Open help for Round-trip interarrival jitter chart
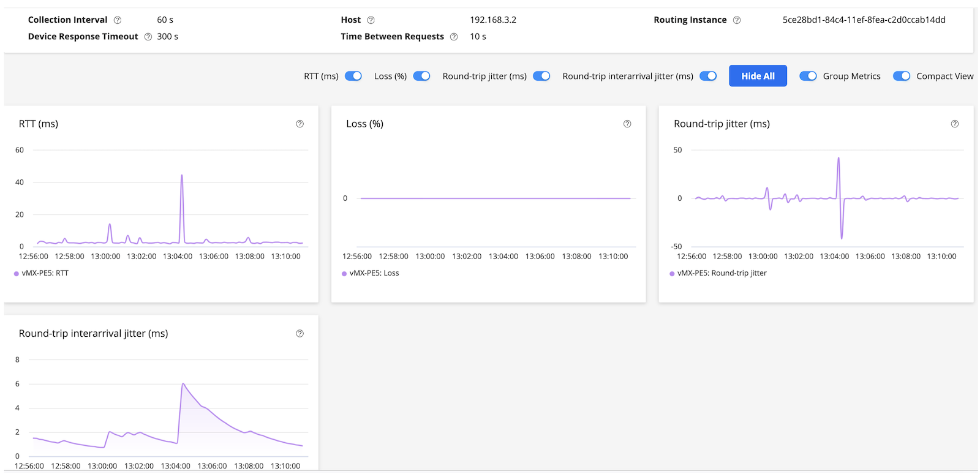980x474 pixels. tap(300, 334)
